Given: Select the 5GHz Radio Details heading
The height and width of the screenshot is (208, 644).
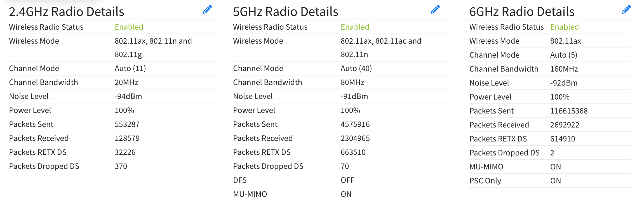Looking at the screenshot, I should point(286,12).
